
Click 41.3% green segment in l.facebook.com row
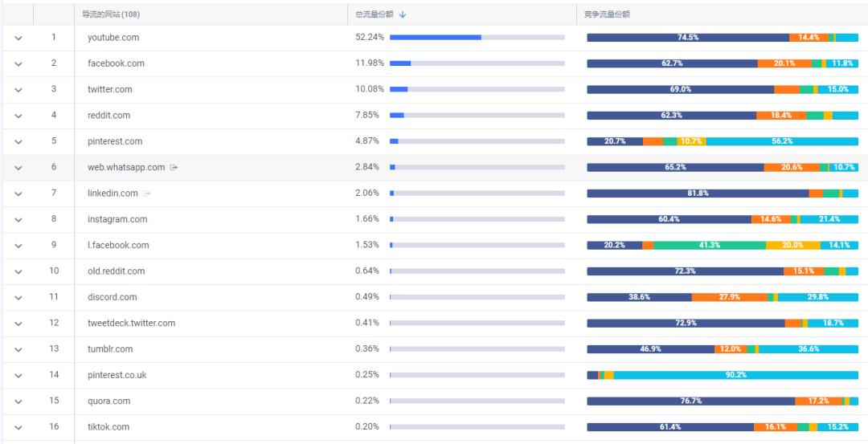click(709, 245)
